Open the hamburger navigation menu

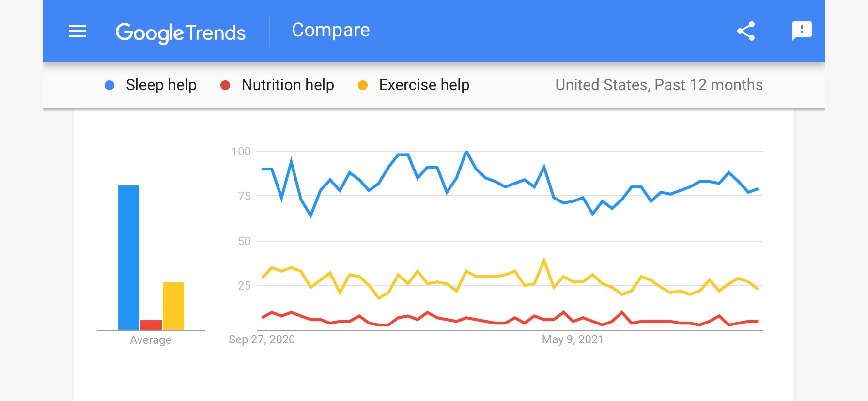click(77, 31)
